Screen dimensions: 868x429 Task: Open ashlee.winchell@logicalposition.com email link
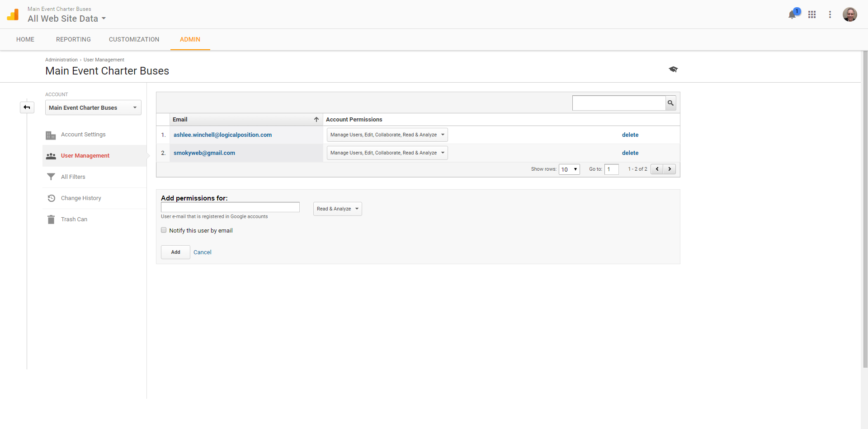click(222, 135)
